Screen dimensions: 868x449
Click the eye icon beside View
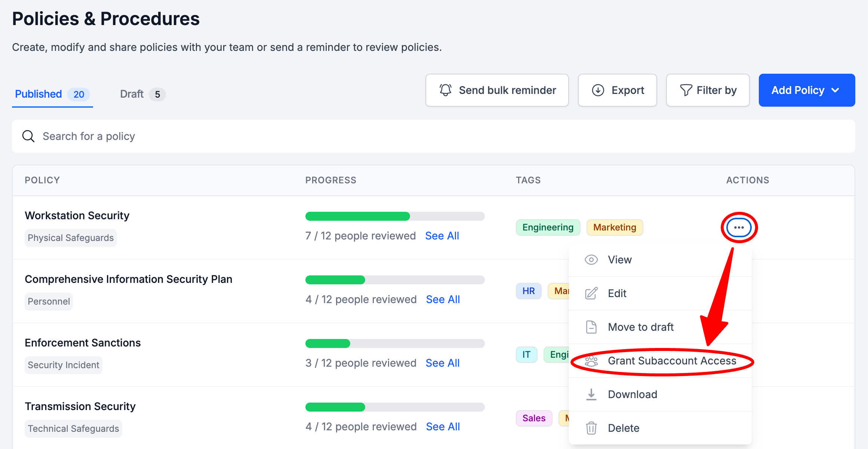pos(591,260)
